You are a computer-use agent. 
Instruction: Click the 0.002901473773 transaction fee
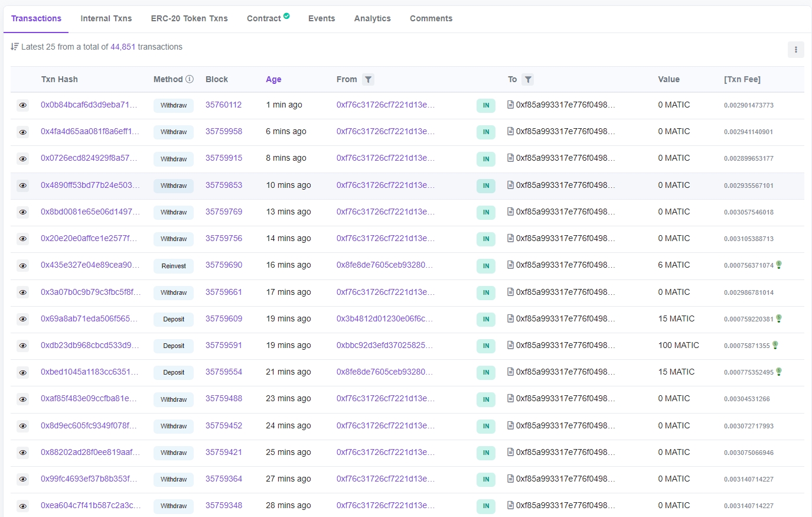[x=749, y=105]
